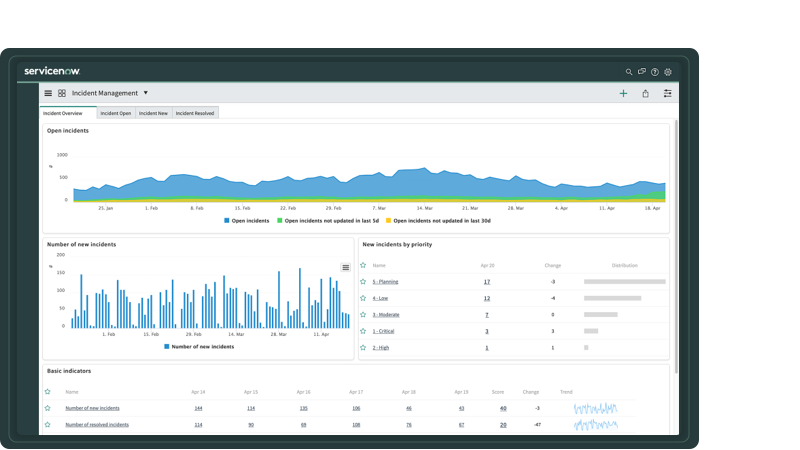Screen dimensions: 800x450
Task: Click the plus icon to add content
Action: click(x=623, y=93)
